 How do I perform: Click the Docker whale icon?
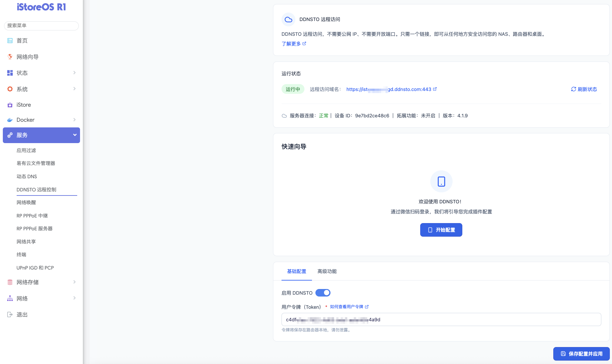10,120
